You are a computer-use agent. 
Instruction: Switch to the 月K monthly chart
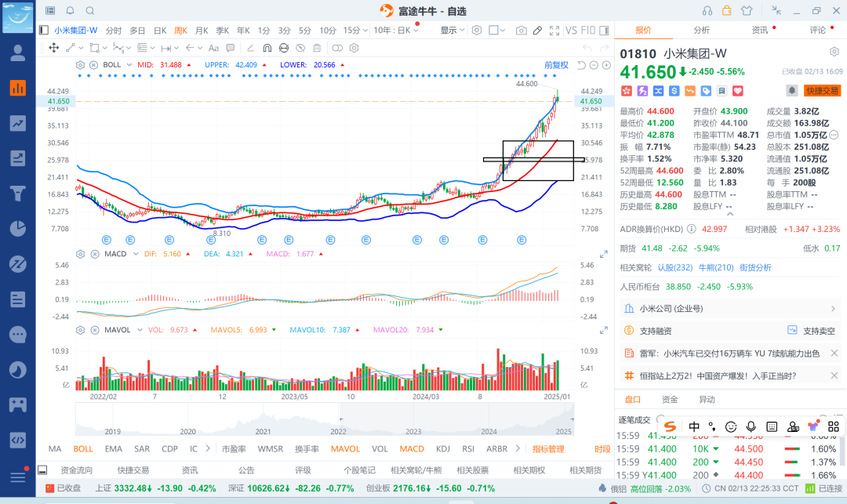tap(202, 31)
